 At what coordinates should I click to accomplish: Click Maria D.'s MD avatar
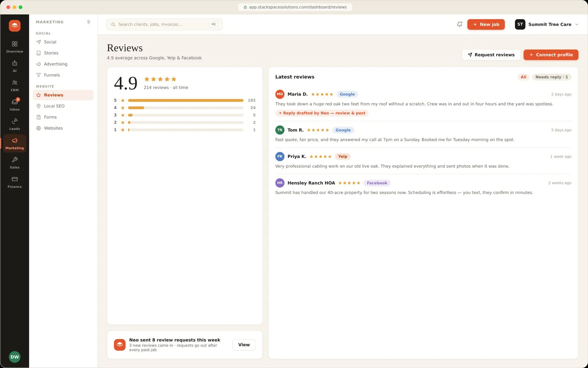(x=280, y=94)
